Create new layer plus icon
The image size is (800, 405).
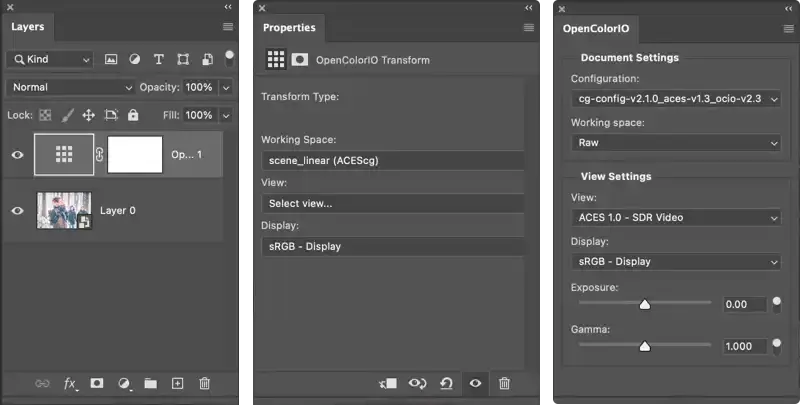point(177,384)
